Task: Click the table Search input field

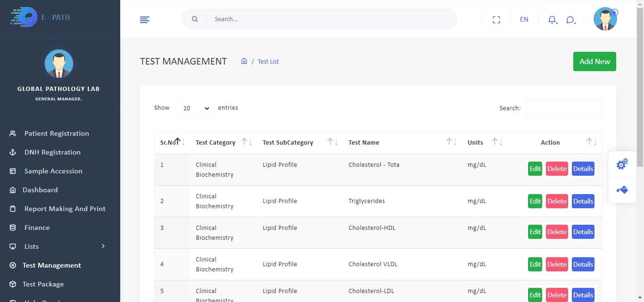Action: (563, 108)
